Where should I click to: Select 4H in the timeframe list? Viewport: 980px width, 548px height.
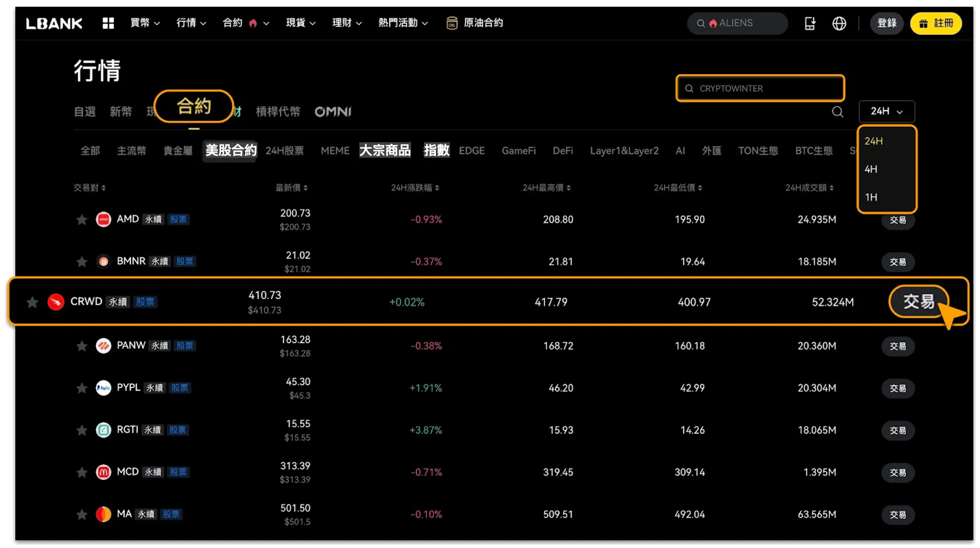[871, 169]
